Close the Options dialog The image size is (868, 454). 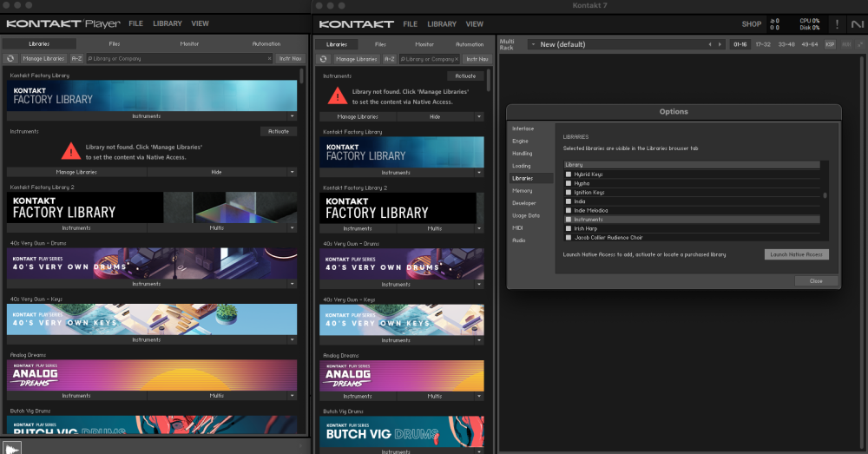coord(816,280)
